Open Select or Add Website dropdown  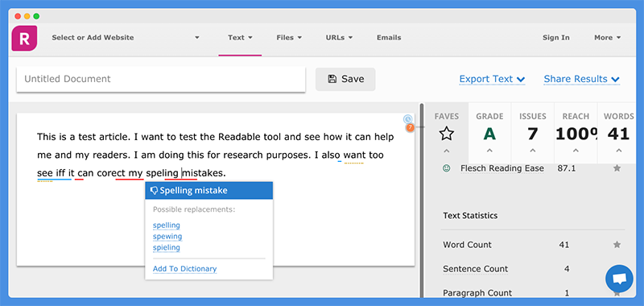[x=126, y=37]
